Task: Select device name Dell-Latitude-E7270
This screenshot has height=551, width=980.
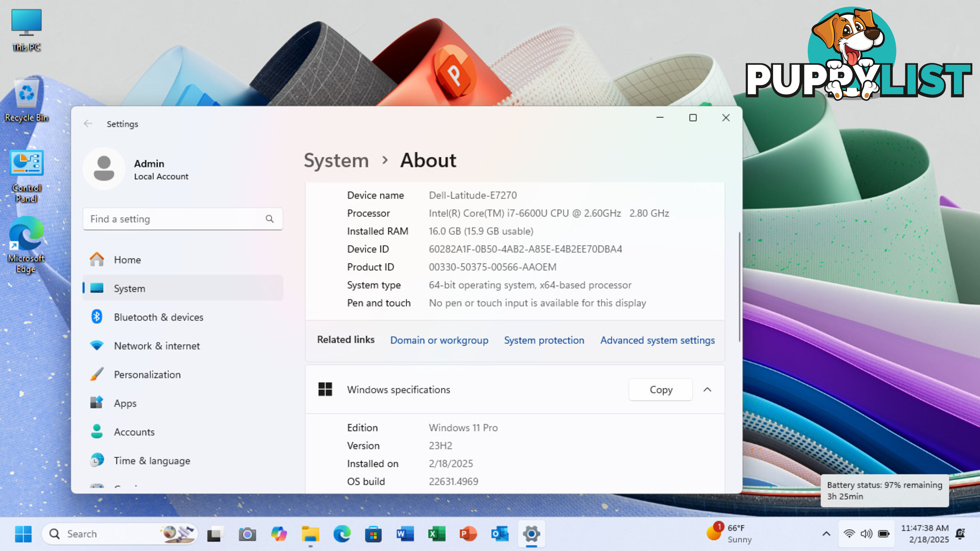Action: point(472,195)
